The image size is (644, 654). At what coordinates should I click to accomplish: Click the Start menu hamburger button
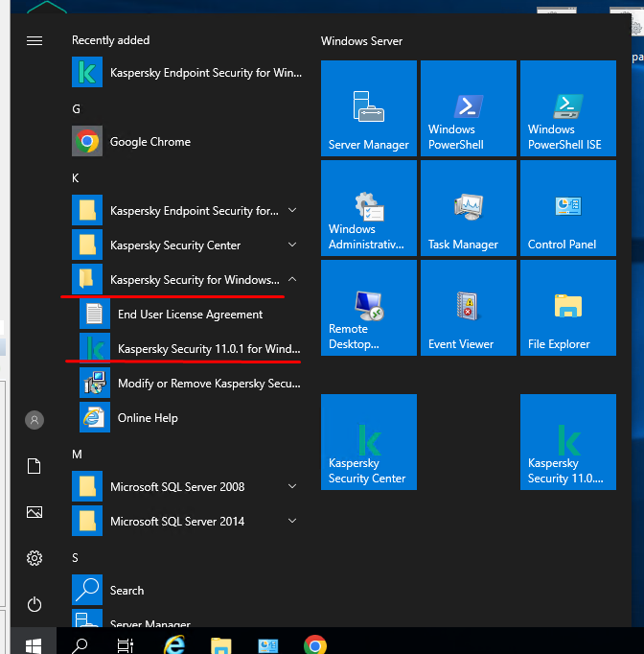pos(34,40)
